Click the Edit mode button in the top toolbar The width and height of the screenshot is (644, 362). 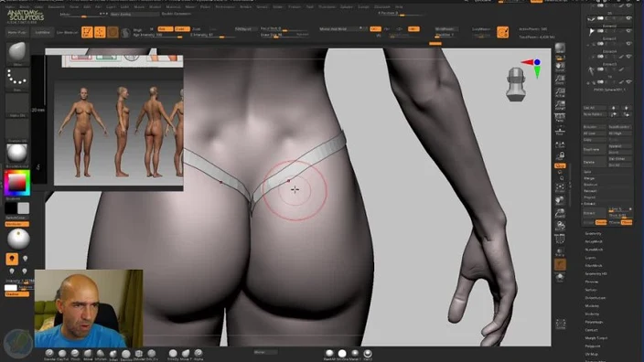pos(87,32)
